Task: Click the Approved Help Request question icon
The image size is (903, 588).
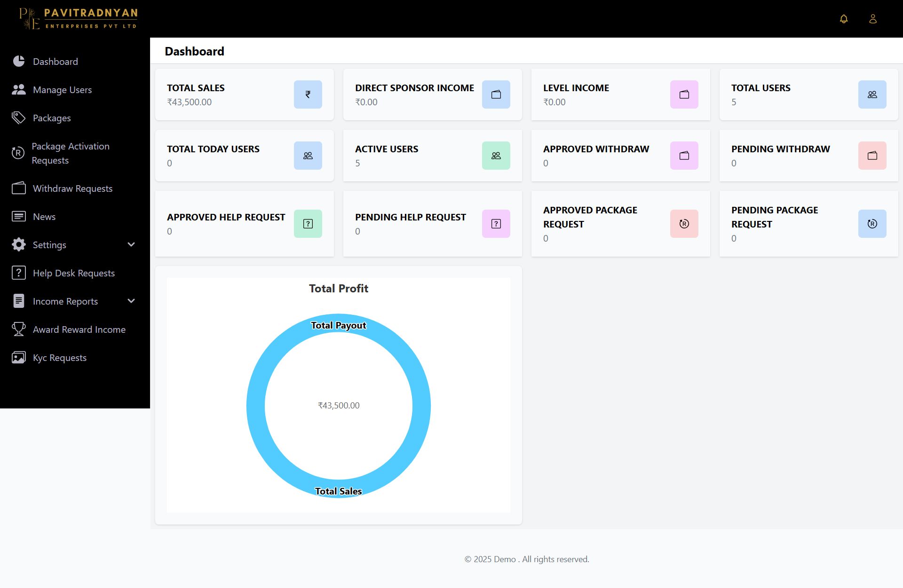Action: pyautogui.click(x=308, y=224)
